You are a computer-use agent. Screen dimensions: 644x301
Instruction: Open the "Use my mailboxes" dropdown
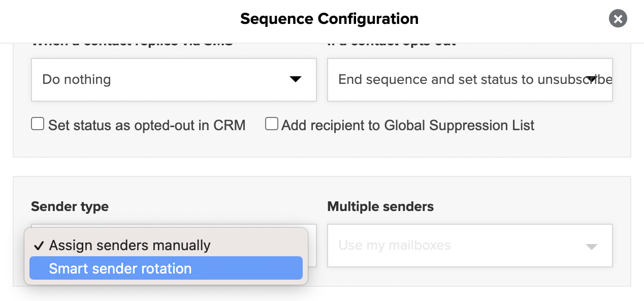pos(470,246)
